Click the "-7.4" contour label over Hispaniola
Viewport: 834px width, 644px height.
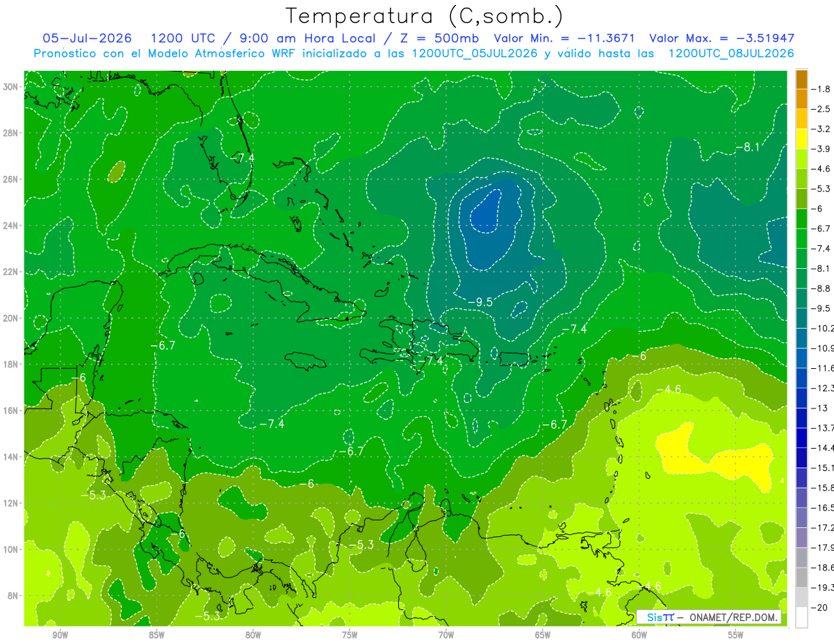click(x=432, y=361)
